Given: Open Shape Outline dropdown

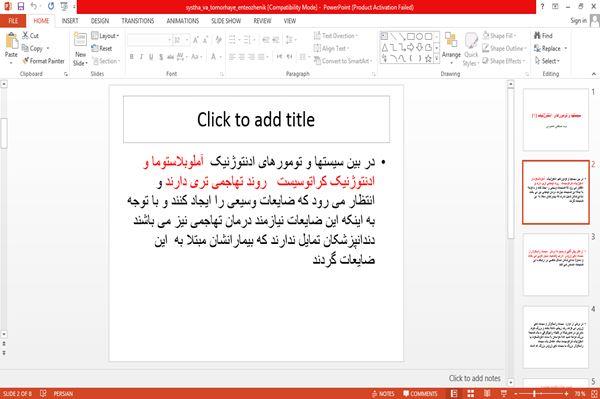Looking at the screenshot, I should point(504,48).
